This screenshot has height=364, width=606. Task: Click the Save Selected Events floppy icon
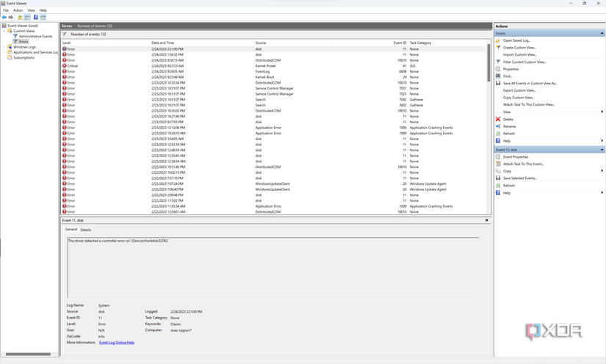(x=498, y=178)
